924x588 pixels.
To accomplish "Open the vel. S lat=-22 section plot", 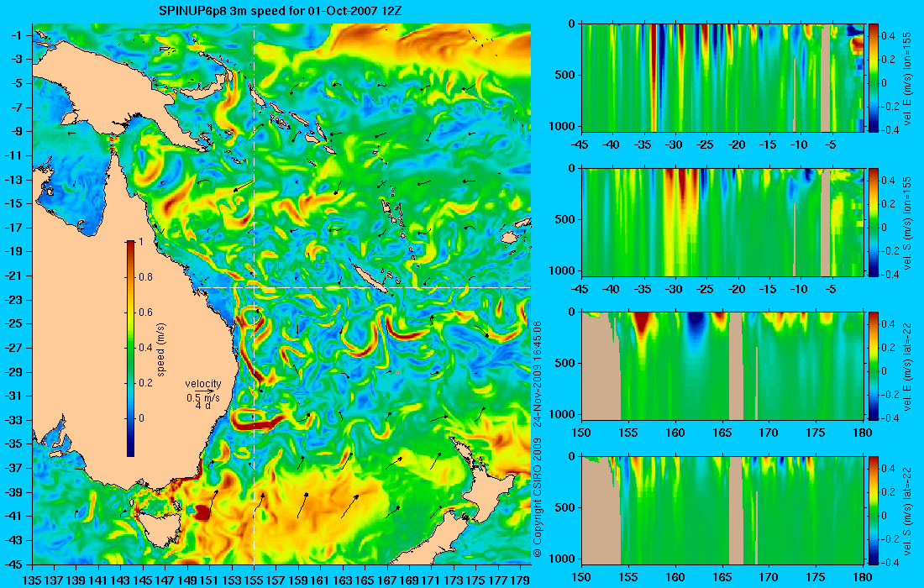I will (x=722, y=510).
